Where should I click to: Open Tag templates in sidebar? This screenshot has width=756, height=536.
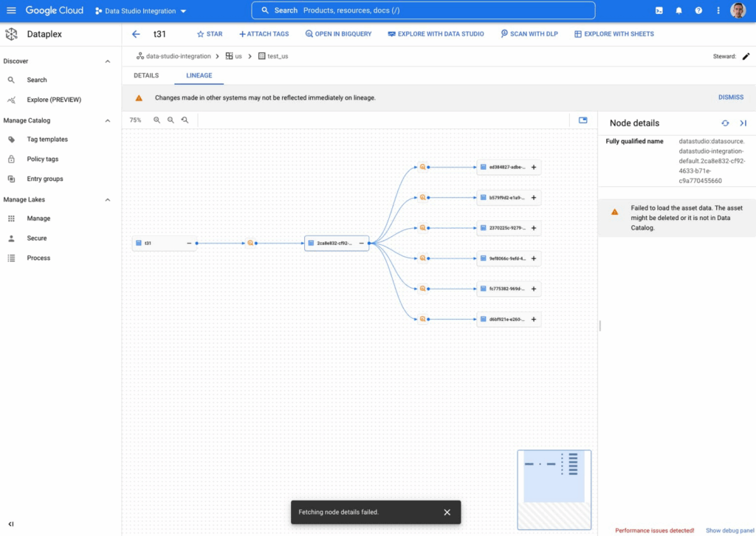(x=47, y=140)
